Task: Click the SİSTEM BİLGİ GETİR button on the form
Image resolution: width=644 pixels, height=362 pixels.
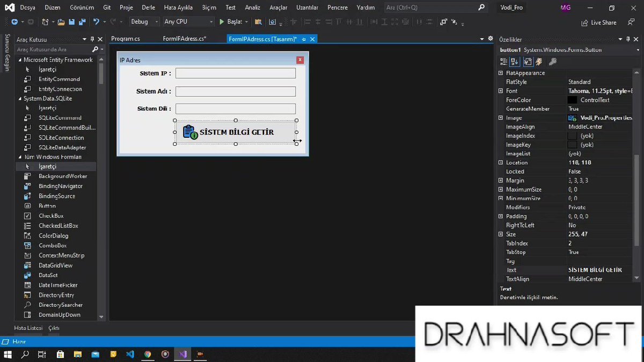Action: (236, 132)
